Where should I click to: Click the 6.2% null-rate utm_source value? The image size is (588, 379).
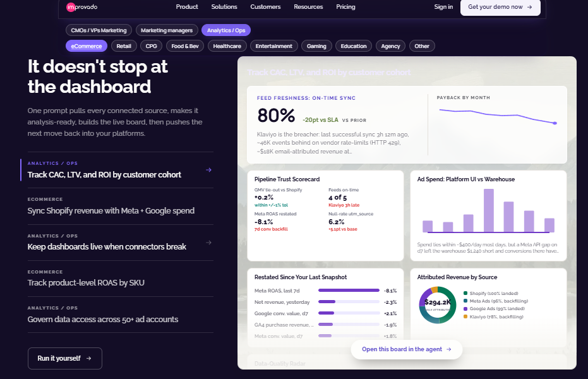337,222
